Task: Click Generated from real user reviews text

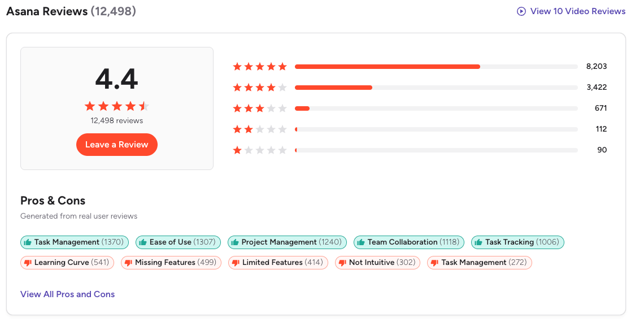Action: 79,216
